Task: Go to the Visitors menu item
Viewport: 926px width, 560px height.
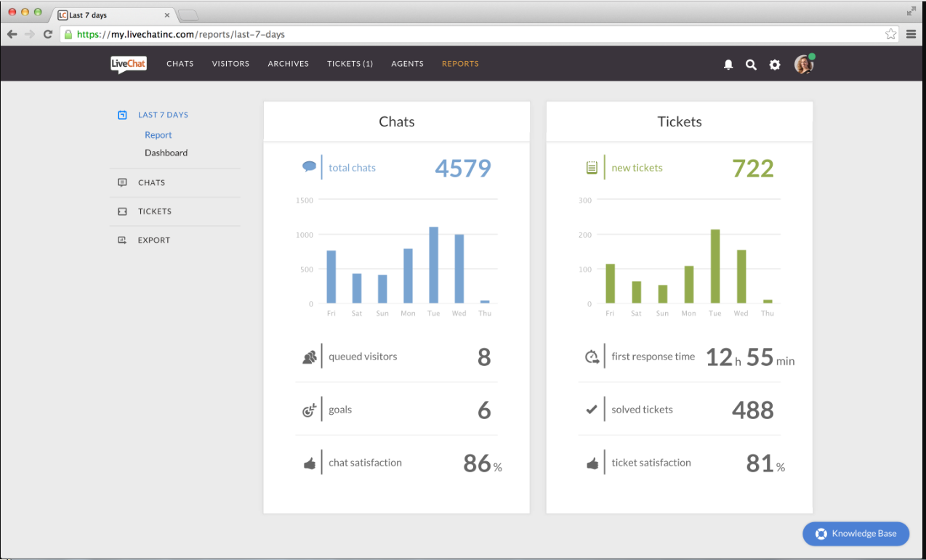Action: click(x=230, y=64)
